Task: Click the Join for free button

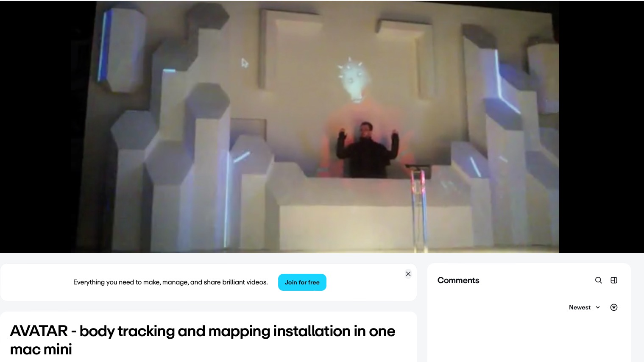Action: [x=302, y=282]
